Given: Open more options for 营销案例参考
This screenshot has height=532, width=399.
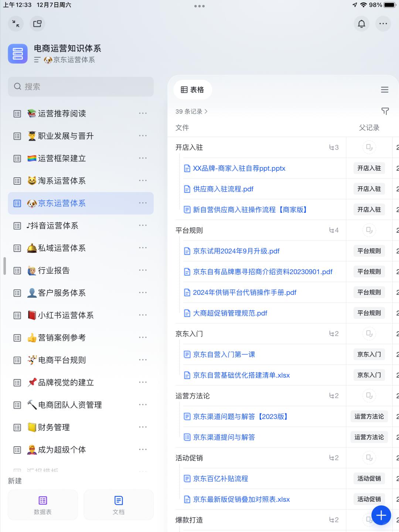Looking at the screenshot, I should (x=143, y=338).
